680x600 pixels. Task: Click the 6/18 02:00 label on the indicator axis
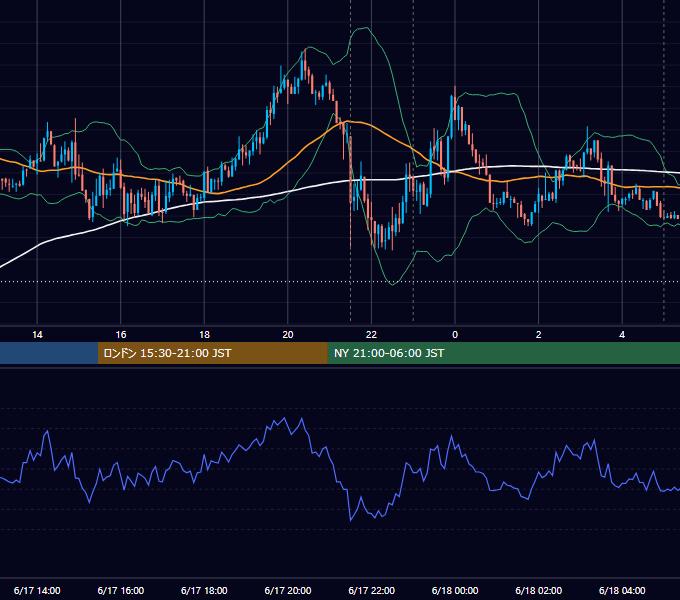point(539,590)
